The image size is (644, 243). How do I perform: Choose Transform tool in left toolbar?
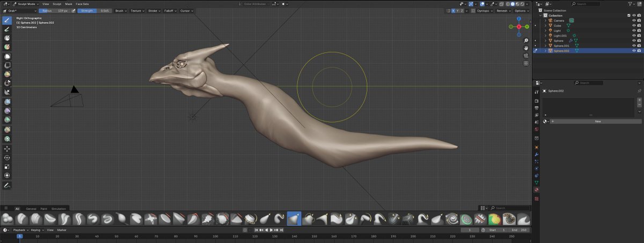(x=7, y=175)
